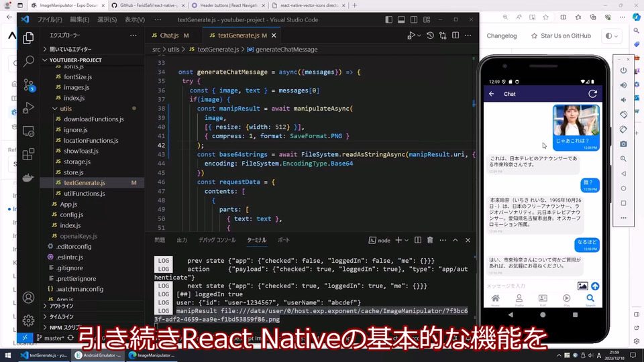The height and width of the screenshot is (362, 644).
Task: Open the Extensions view
Action: [x=28, y=154]
